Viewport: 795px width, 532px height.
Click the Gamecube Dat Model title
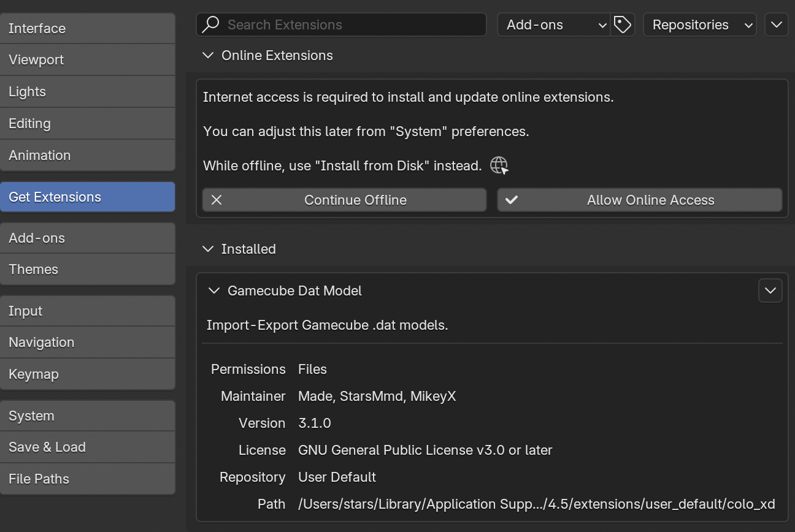294,291
